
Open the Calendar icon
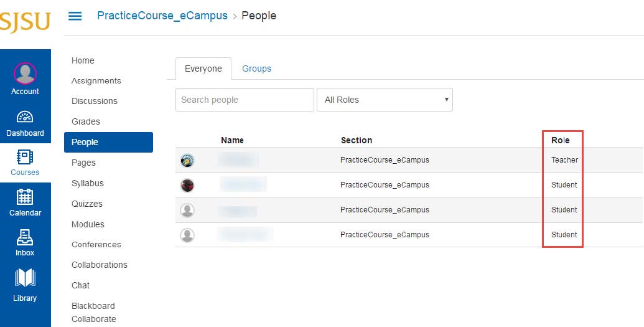click(25, 197)
